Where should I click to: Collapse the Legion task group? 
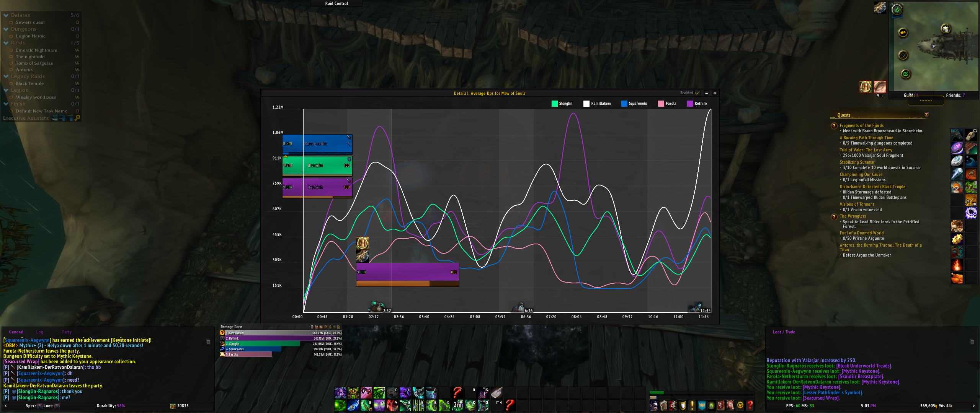(6, 90)
